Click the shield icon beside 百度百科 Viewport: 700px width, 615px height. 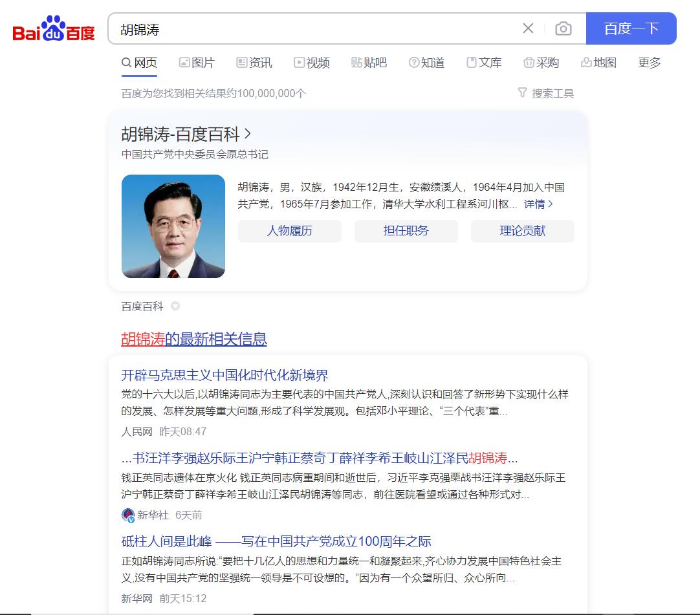coord(175,306)
